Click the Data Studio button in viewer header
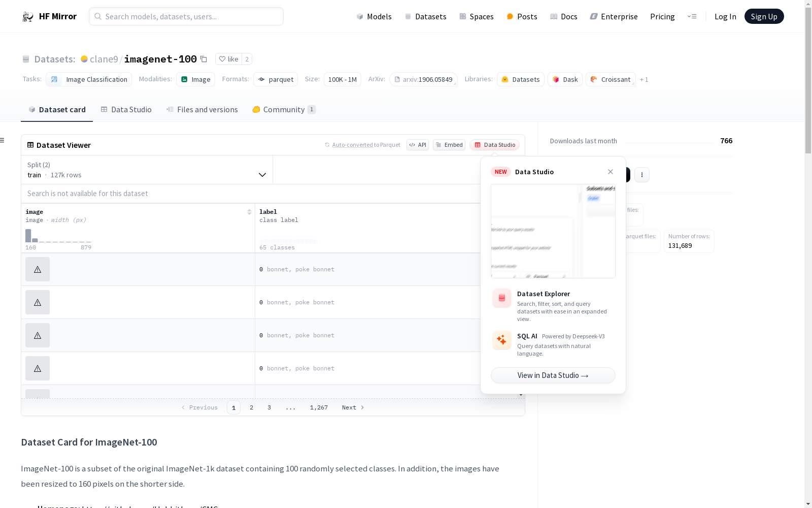812x508 pixels. (x=495, y=145)
